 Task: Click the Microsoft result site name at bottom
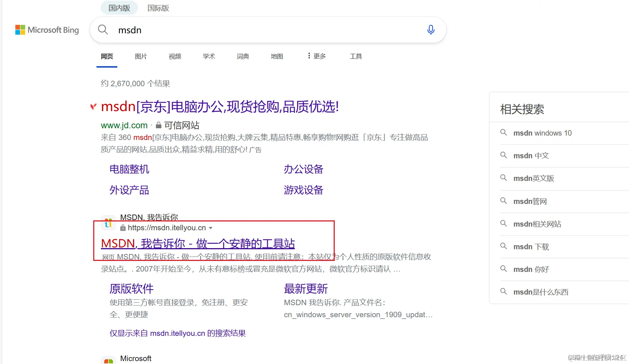pyautogui.click(x=136, y=359)
